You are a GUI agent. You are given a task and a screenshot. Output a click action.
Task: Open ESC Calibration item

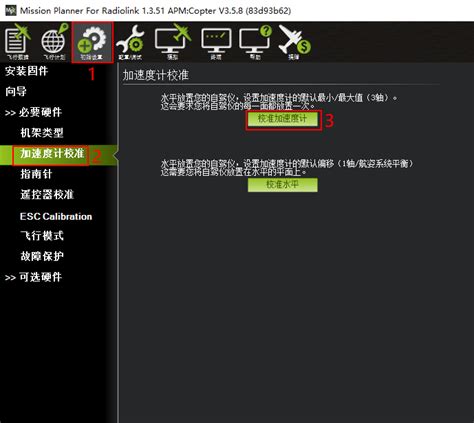click(x=56, y=216)
